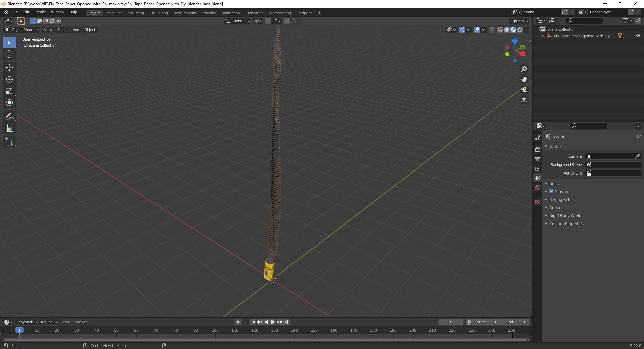Open the Render menu
Image resolution: width=644 pixels, height=349 pixels.
pos(40,12)
